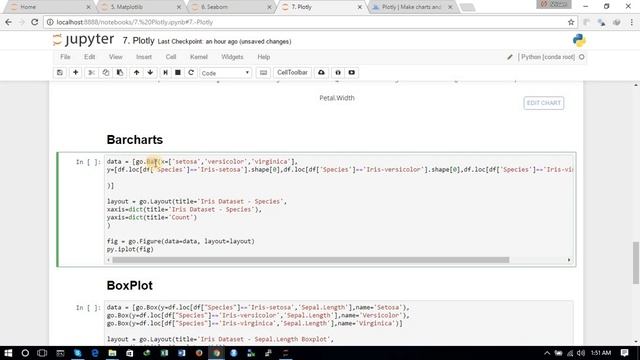Bookmark this page with the star icon
This screenshot has height=360, width=640.
tap(571, 22)
